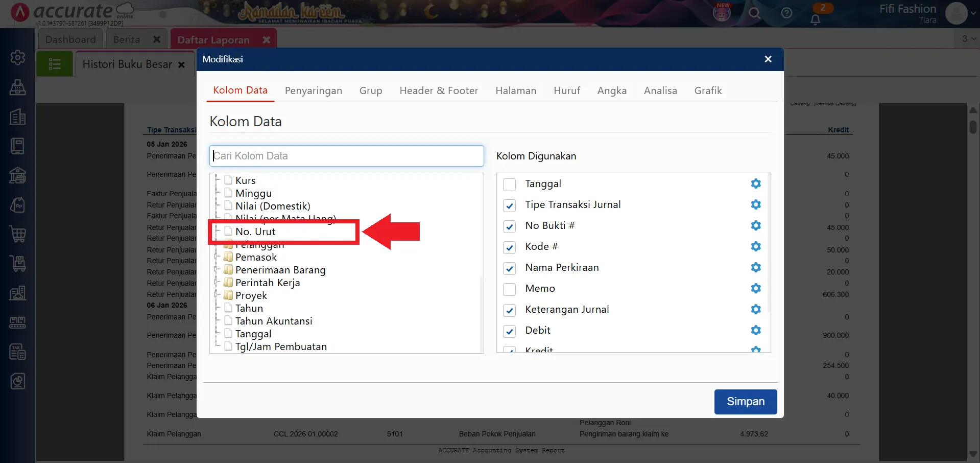Open the help question mark icon
Screen dimensions: 980x463
tap(786, 13)
